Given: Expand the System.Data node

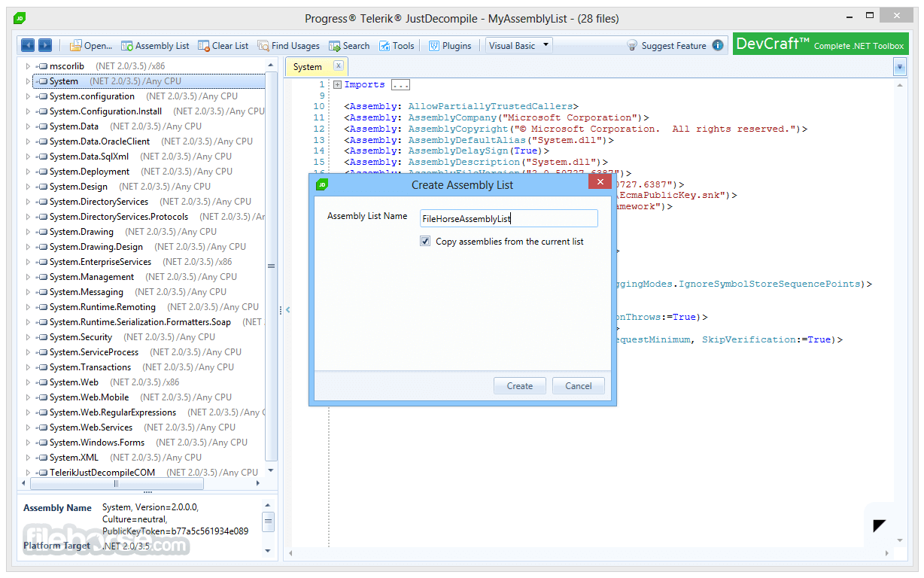Looking at the screenshot, I should coord(28,126).
